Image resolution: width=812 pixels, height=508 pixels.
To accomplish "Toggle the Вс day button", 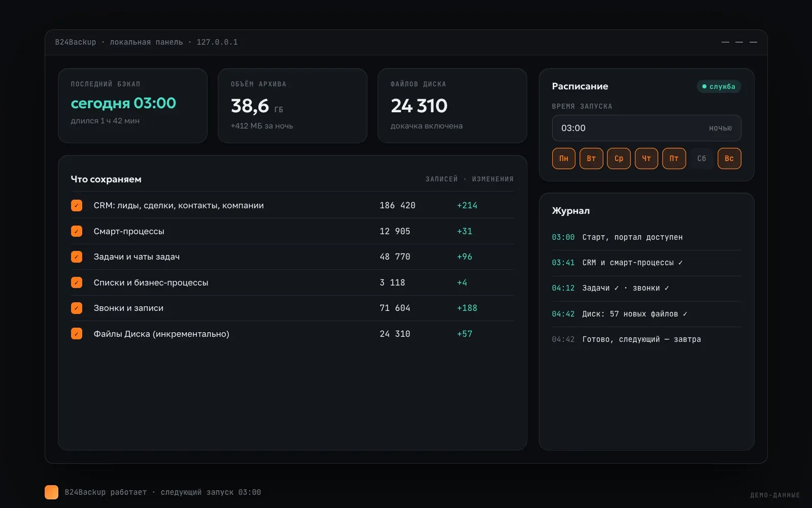I will (x=729, y=158).
